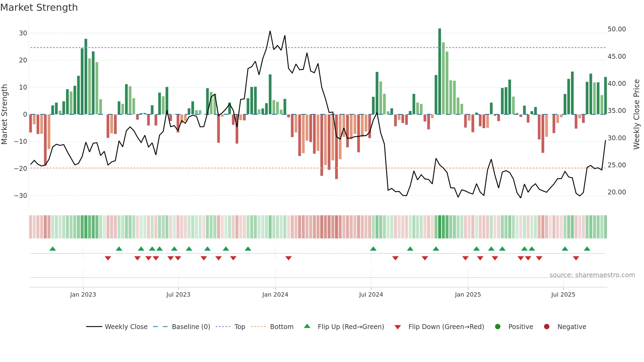This screenshot has height=362, width=644.
Task: Click the 25.00 price tick
Action: (617, 165)
